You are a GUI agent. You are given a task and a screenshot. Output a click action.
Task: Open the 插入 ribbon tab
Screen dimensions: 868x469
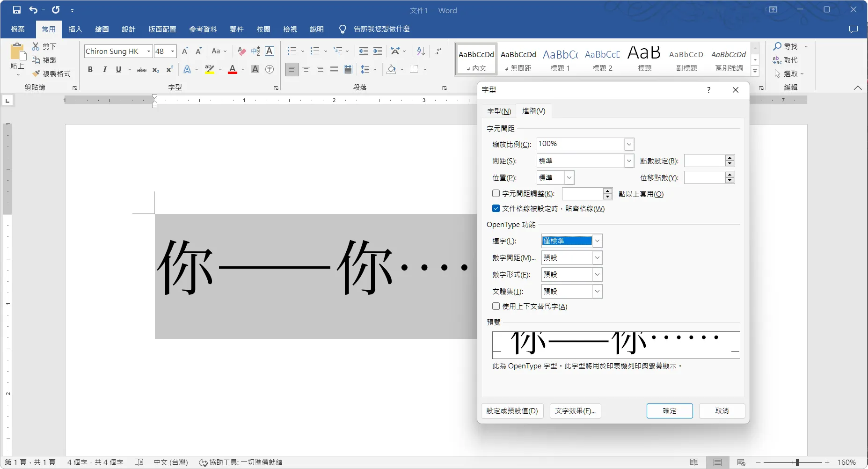(x=75, y=29)
